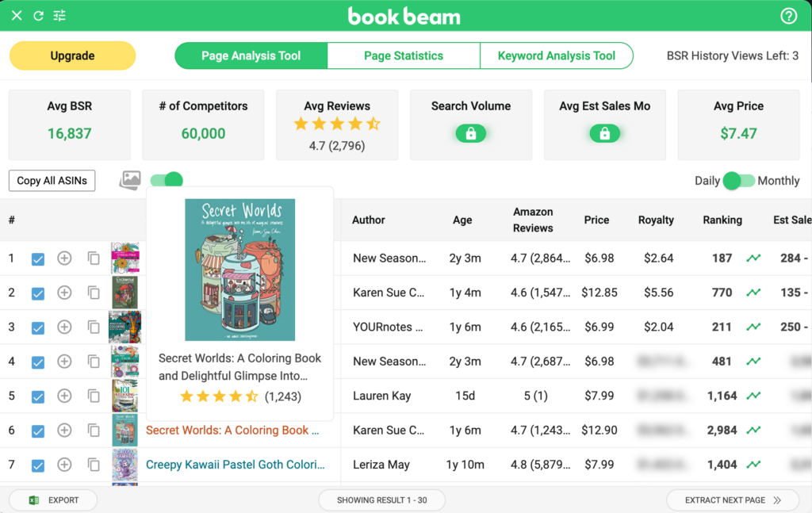
Task: Click the Secret Worlds book cover preview
Action: (239, 270)
